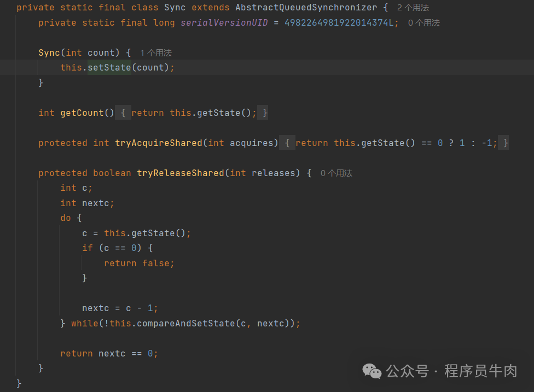Viewport: 534px width, 392px height.
Task: Expand the folded opening brace after getCount()
Action: click(123, 113)
